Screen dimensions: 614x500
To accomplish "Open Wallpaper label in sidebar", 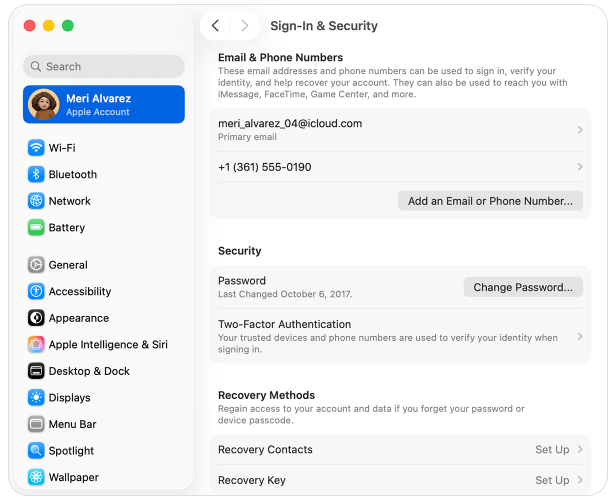I will point(74,477).
